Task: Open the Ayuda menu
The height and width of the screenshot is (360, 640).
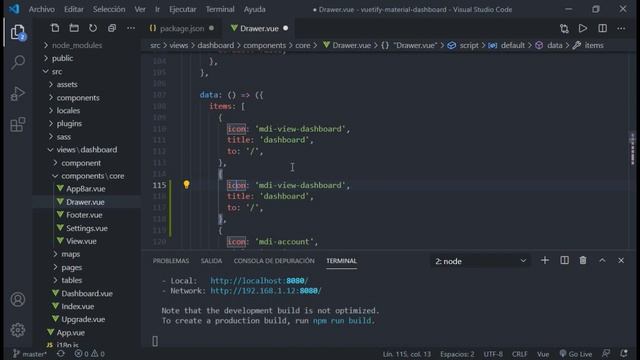Action: pyautogui.click(x=254, y=9)
